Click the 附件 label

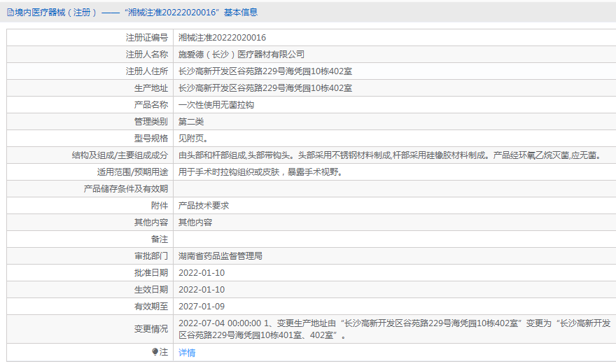[160, 206]
